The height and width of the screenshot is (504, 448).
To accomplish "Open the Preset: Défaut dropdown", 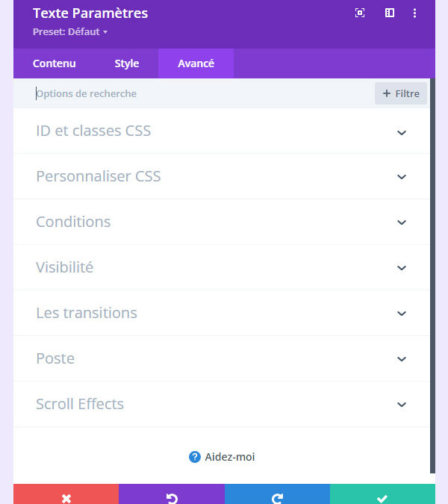I will point(70,32).
